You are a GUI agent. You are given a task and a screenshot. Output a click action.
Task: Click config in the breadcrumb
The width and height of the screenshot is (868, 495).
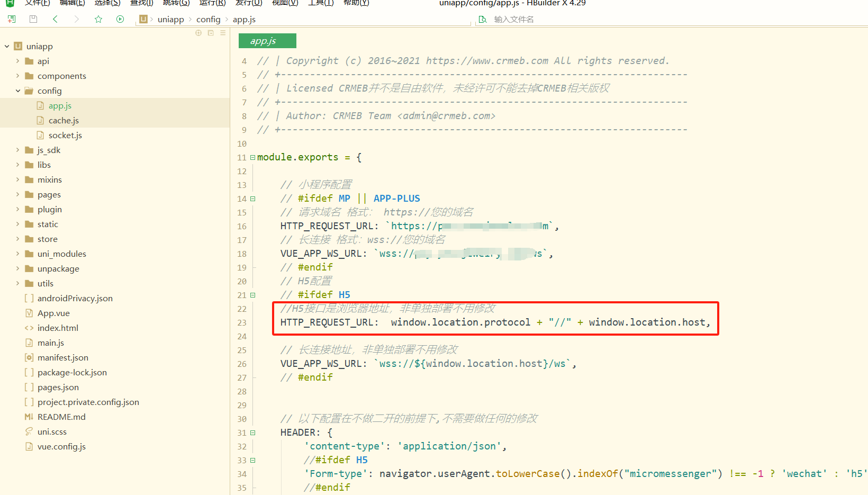pyautogui.click(x=208, y=19)
